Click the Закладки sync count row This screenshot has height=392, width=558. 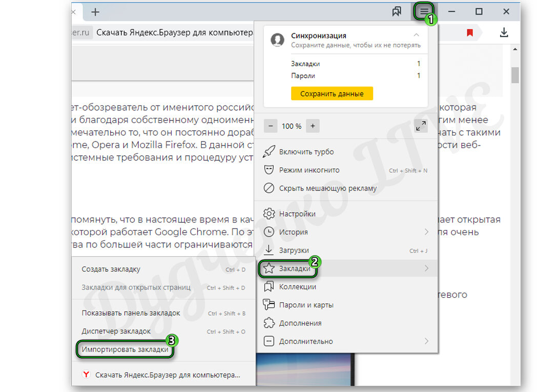tap(356, 64)
